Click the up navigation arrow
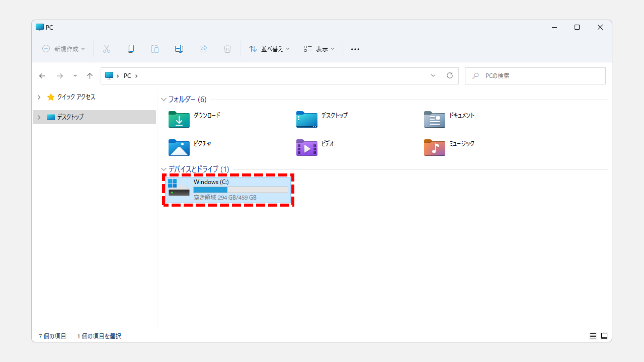The height and width of the screenshot is (362, 644). coord(90,75)
